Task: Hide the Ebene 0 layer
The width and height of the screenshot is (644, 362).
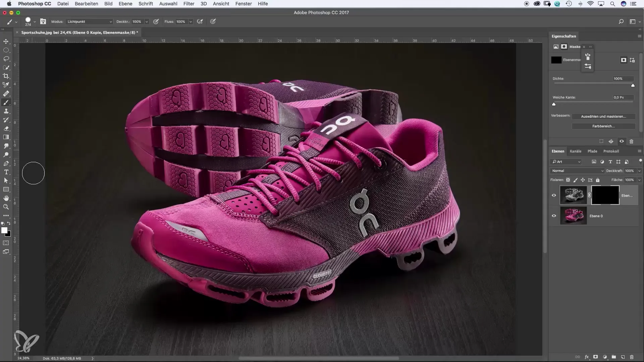Action: tap(554, 216)
